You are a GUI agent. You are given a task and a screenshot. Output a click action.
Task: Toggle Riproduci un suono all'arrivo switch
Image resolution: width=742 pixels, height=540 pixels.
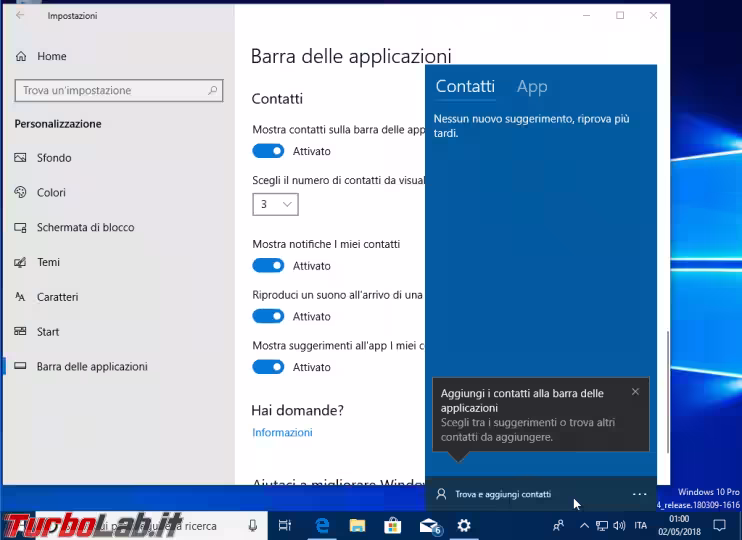(x=268, y=316)
